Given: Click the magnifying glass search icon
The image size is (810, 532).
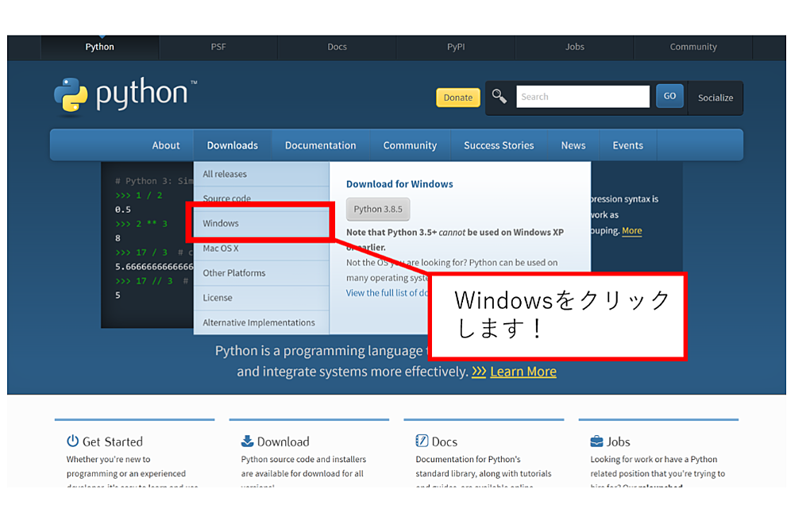Looking at the screenshot, I should pyautogui.click(x=499, y=97).
